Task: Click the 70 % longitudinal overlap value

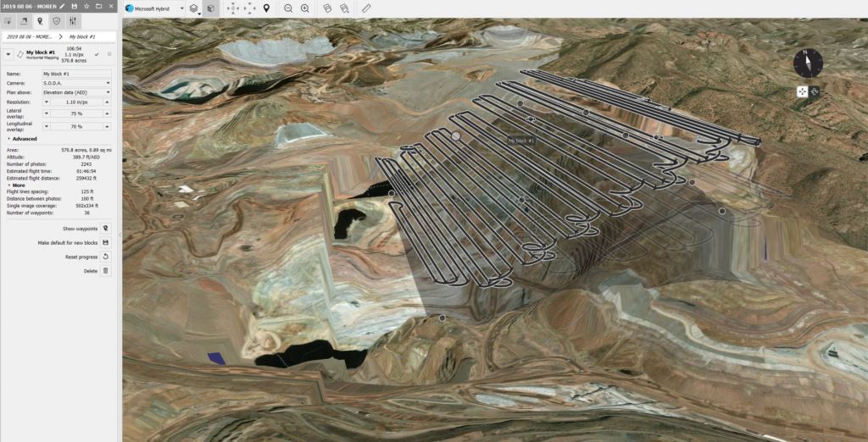Action: [76, 127]
